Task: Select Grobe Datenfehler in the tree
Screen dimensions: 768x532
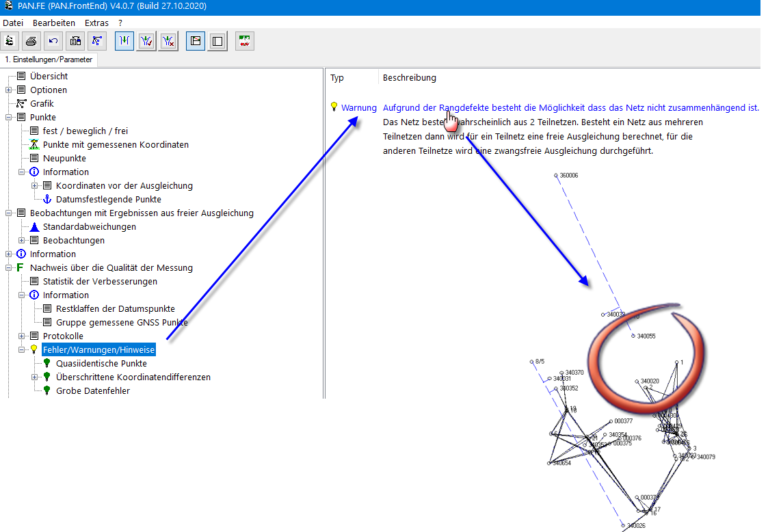Action: coord(92,390)
